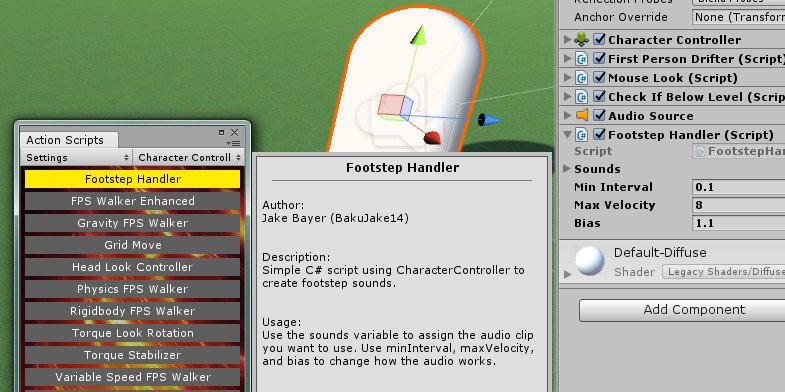Expand the Character Controller component
This screenshot has width=785, height=392.
[567, 40]
